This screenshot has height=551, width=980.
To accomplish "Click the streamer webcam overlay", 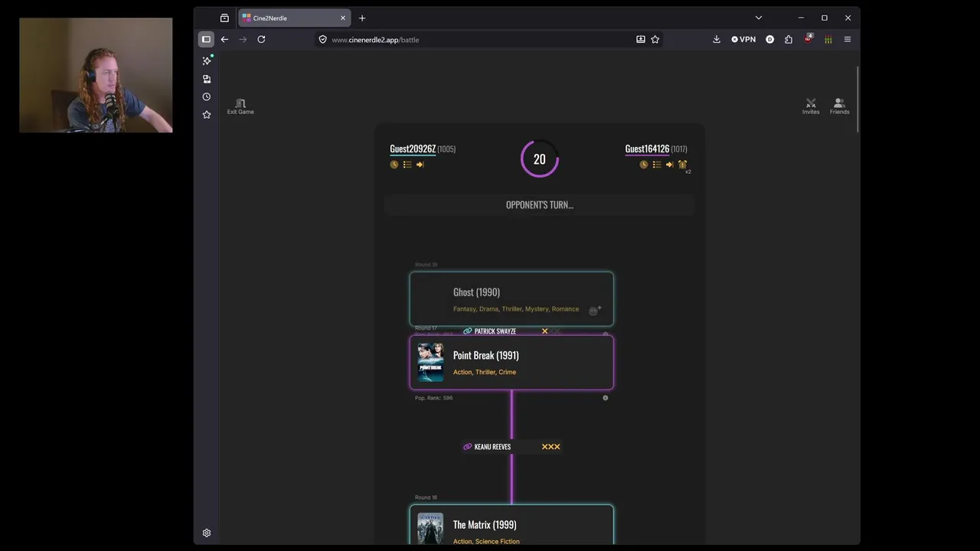I will pos(96,75).
